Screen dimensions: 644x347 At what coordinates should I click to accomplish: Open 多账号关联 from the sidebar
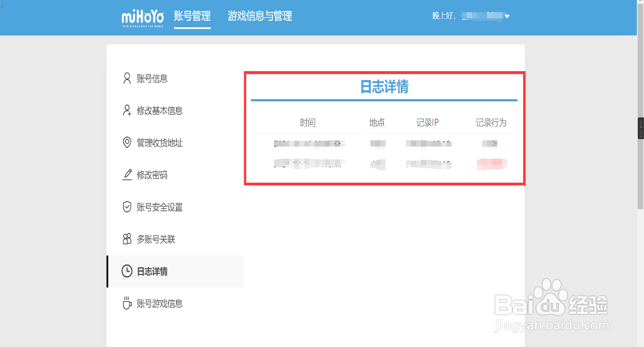tap(156, 239)
